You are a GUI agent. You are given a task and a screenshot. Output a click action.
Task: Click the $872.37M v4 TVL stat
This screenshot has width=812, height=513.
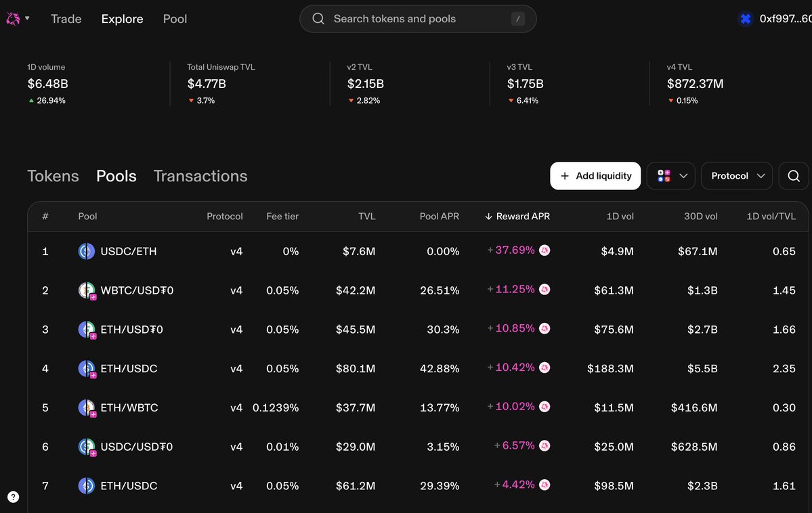695,84
